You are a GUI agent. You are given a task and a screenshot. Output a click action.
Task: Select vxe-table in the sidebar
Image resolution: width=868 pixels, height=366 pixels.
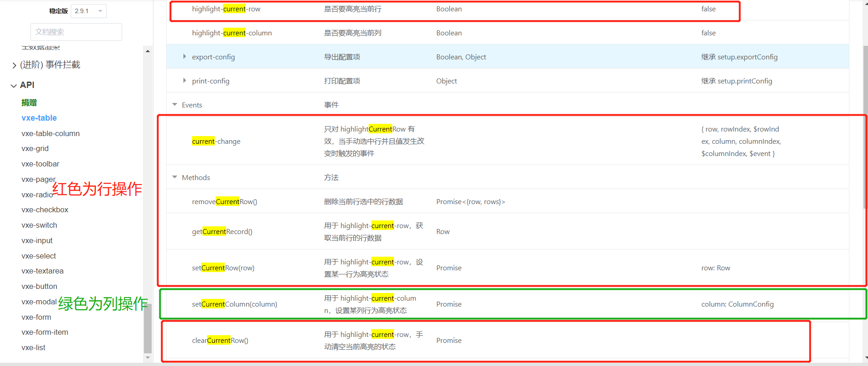(39, 118)
